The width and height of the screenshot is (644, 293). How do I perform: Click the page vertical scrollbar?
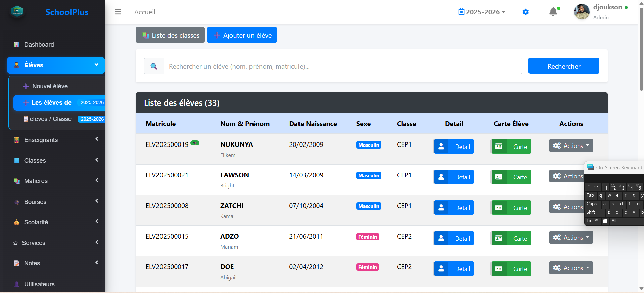tap(641, 50)
